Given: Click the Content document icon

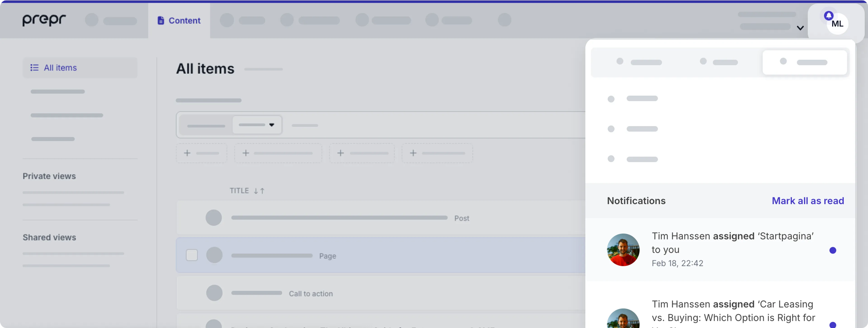Looking at the screenshot, I should (161, 21).
